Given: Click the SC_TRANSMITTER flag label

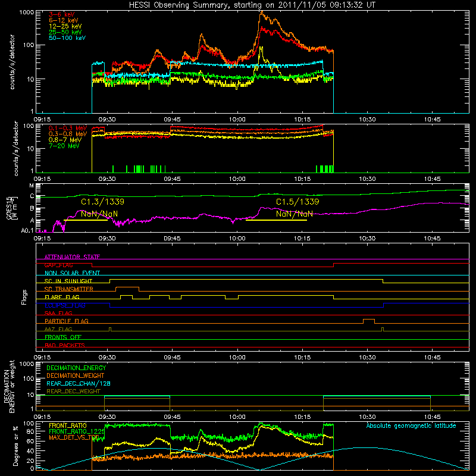Looking at the screenshot, I should (x=68, y=289).
